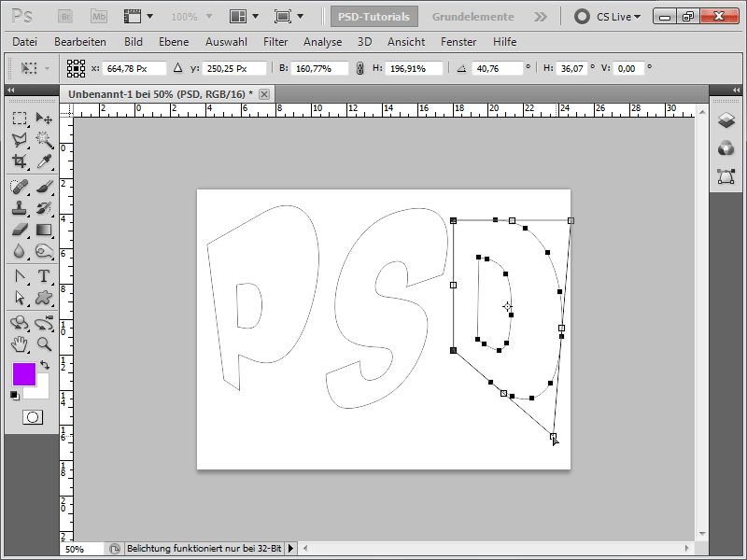Reset default foreground and background colors

14,395
